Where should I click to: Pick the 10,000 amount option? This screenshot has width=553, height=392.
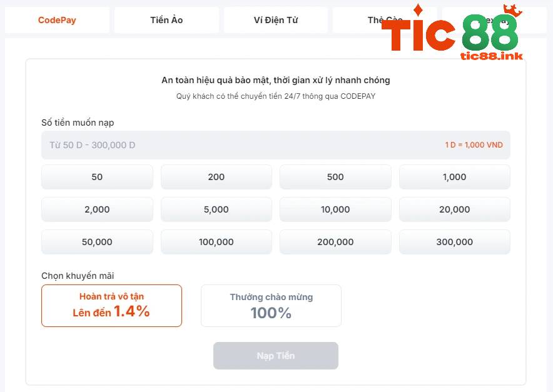pos(335,209)
